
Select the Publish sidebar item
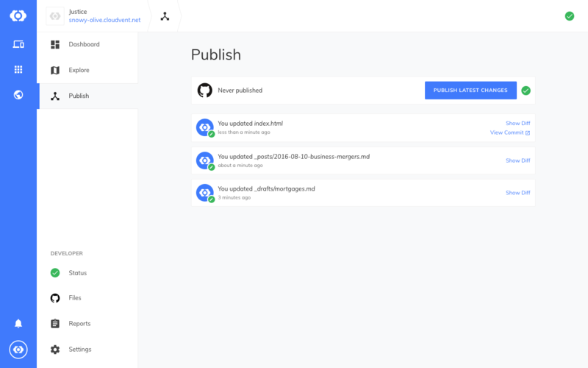(87, 96)
